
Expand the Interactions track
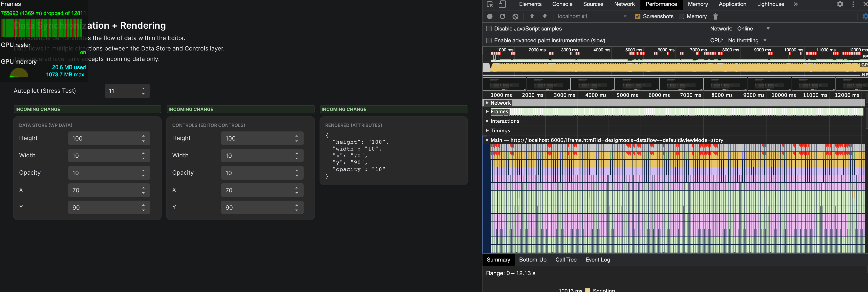(487, 121)
